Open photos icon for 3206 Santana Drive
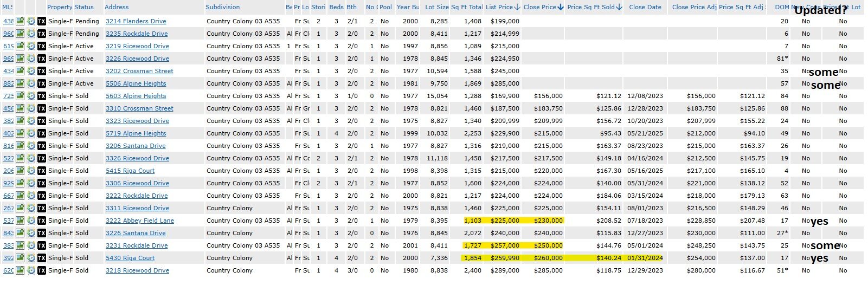Viewport: 868px width, 285px height. point(20,146)
